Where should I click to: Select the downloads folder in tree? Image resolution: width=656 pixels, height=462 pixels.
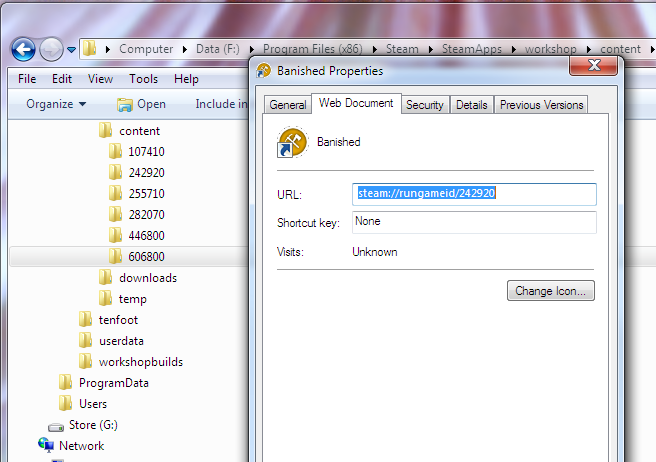pos(148,278)
